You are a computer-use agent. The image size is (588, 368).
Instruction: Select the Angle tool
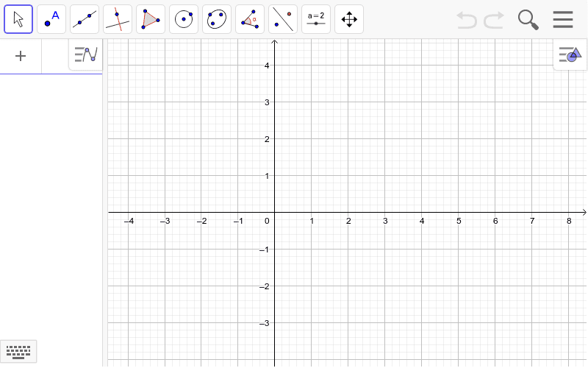pos(250,19)
